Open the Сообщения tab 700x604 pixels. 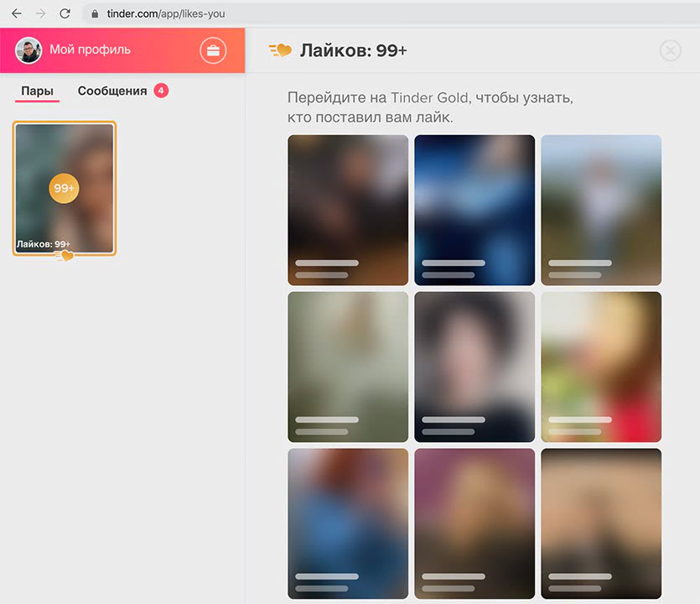(112, 91)
